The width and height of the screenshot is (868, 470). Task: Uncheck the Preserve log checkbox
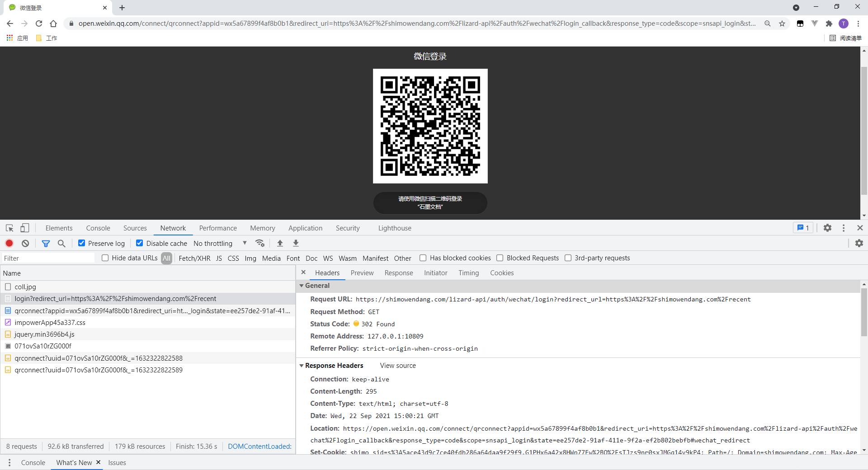(x=82, y=243)
